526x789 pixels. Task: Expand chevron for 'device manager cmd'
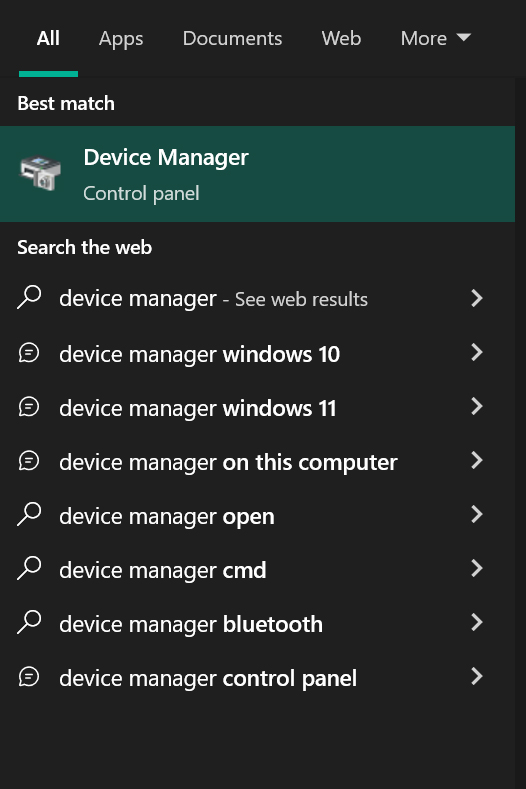[x=477, y=569]
